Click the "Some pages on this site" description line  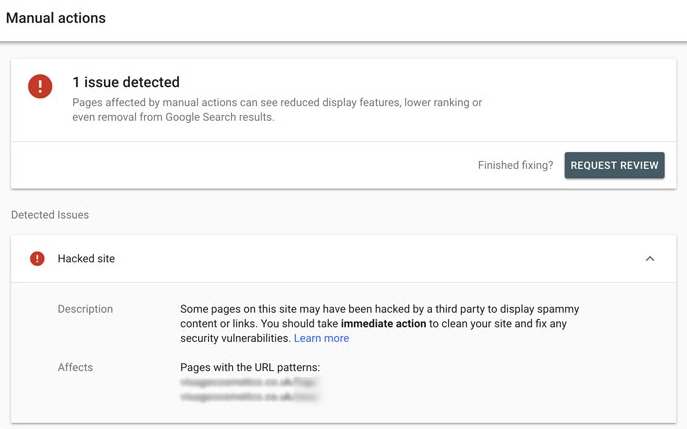379,309
